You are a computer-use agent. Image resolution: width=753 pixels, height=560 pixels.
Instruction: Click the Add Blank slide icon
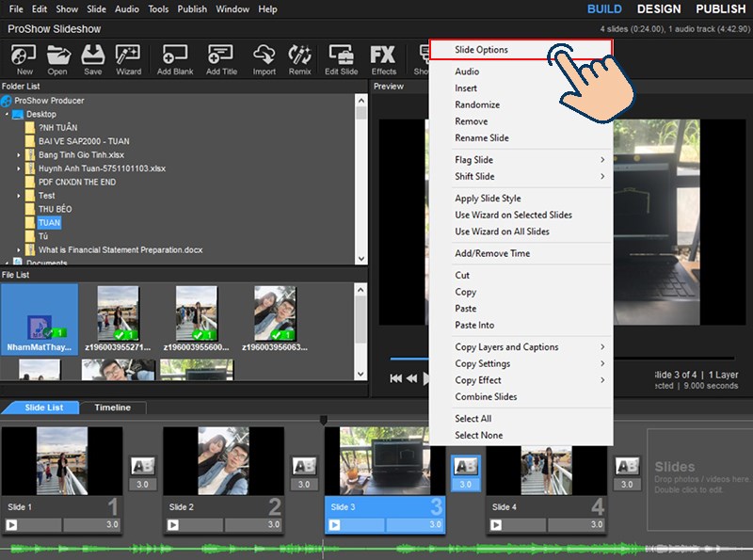175,59
